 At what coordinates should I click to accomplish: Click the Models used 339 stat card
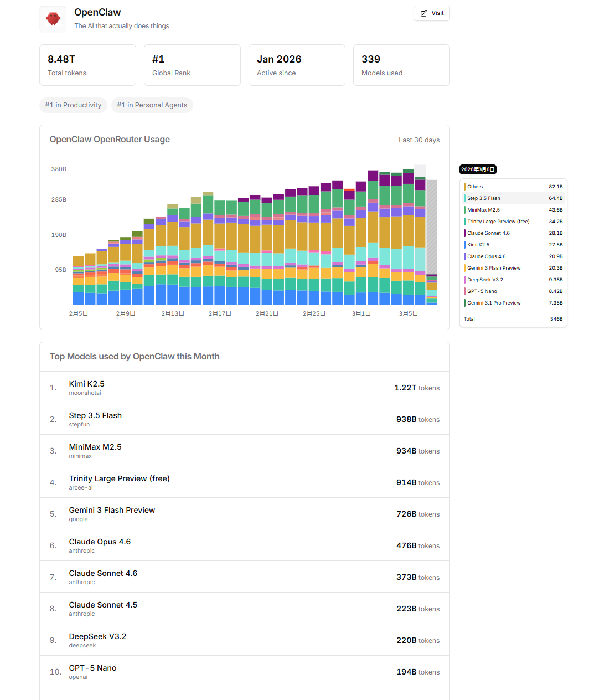click(401, 65)
